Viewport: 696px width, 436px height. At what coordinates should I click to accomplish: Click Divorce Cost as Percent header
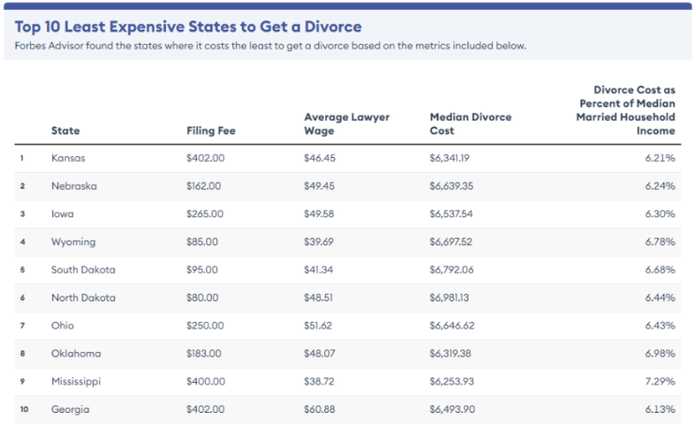[625, 110]
